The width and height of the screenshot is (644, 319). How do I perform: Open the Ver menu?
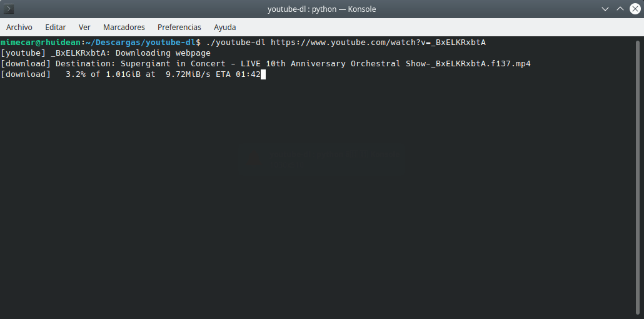[84, 27]
